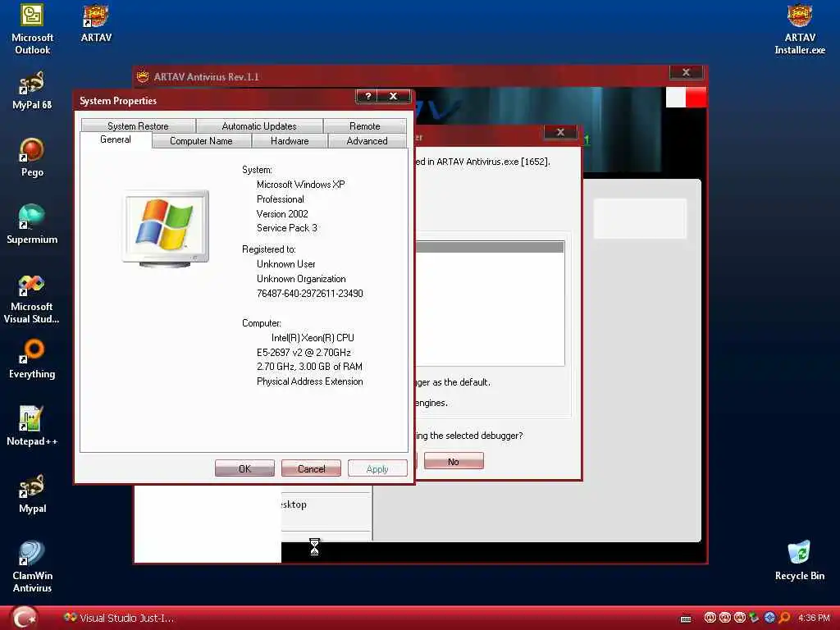Click Cancel in System Properties
840x630 pixels.
pos(311,468)
